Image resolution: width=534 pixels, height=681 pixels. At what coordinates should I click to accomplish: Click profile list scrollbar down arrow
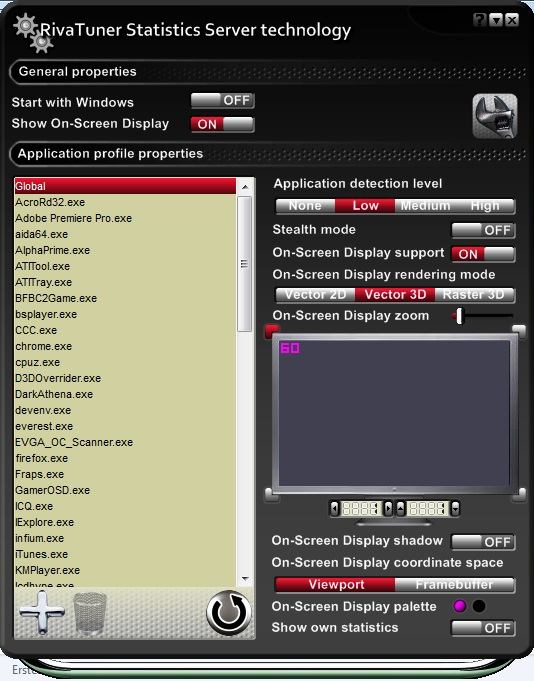coord(245,579)
